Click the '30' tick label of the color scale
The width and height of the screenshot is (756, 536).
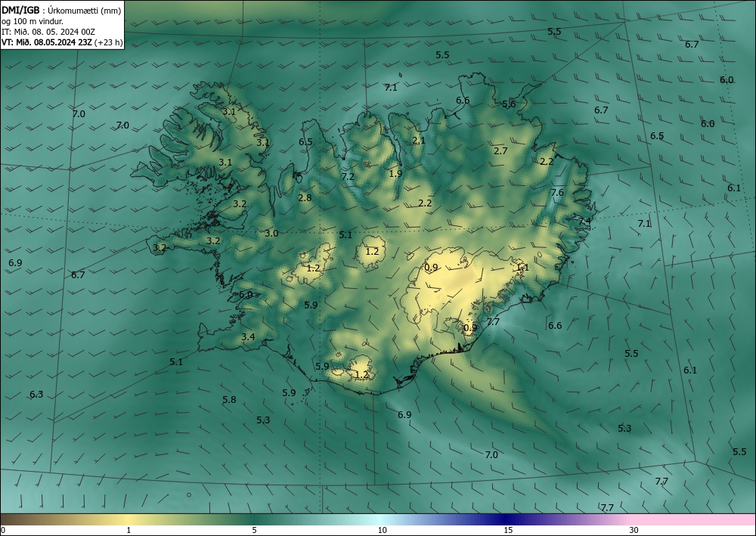pyautogui.click(x=634, y=531)
